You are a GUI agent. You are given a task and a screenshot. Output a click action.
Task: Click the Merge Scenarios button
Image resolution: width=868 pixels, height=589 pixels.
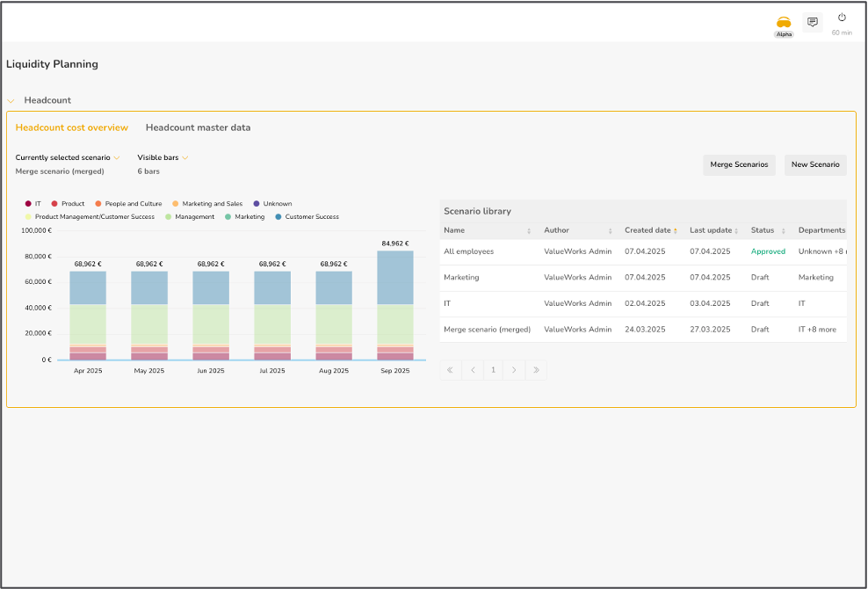tap(739, 164)
